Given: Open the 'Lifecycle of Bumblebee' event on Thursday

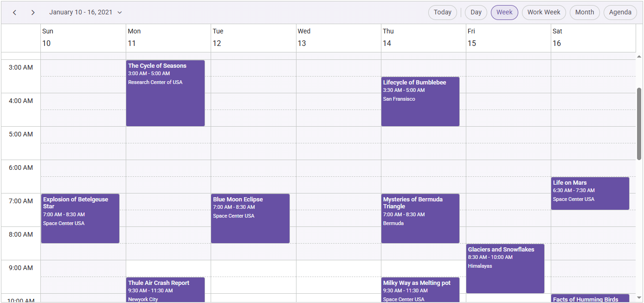Looking at the screenshot, I should (420, 101).
